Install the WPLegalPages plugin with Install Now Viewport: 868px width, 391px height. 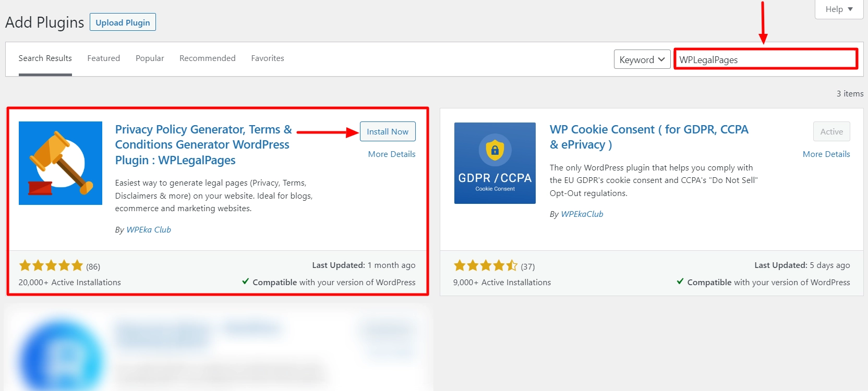(x=388, y=131)
